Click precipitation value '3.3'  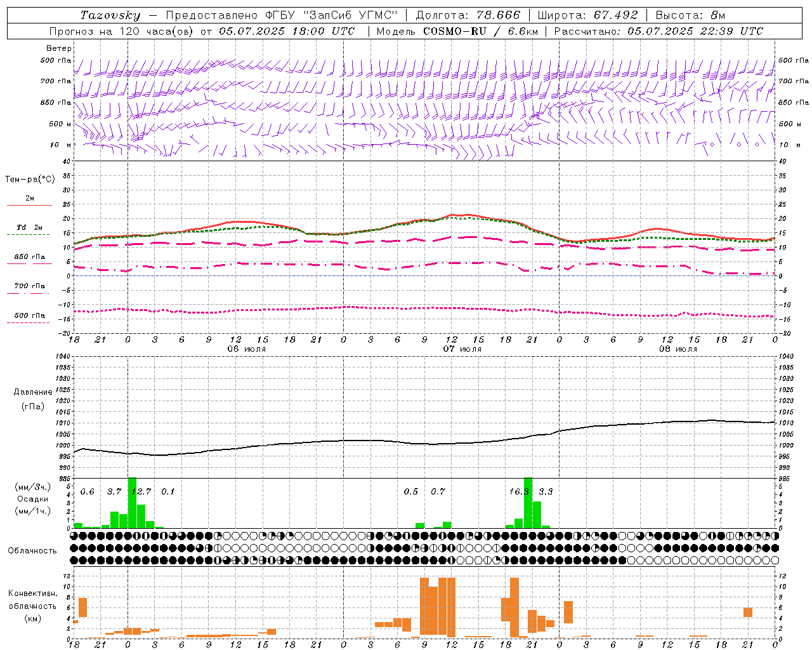pos(546,492)
